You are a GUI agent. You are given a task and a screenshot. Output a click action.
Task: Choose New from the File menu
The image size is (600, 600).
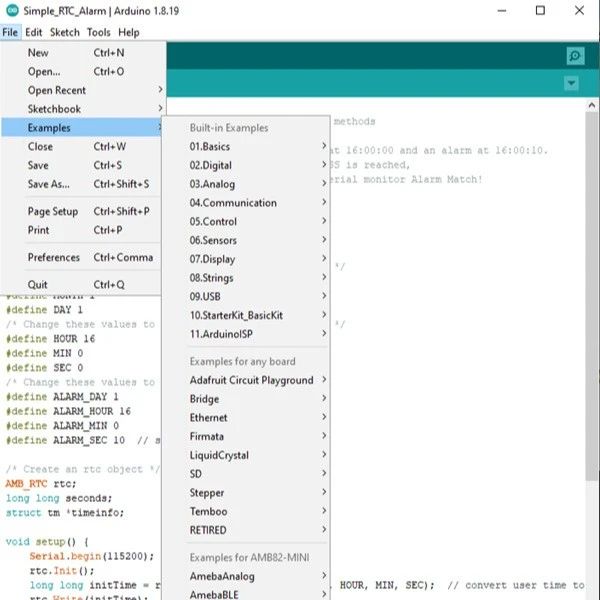point(82,53)
